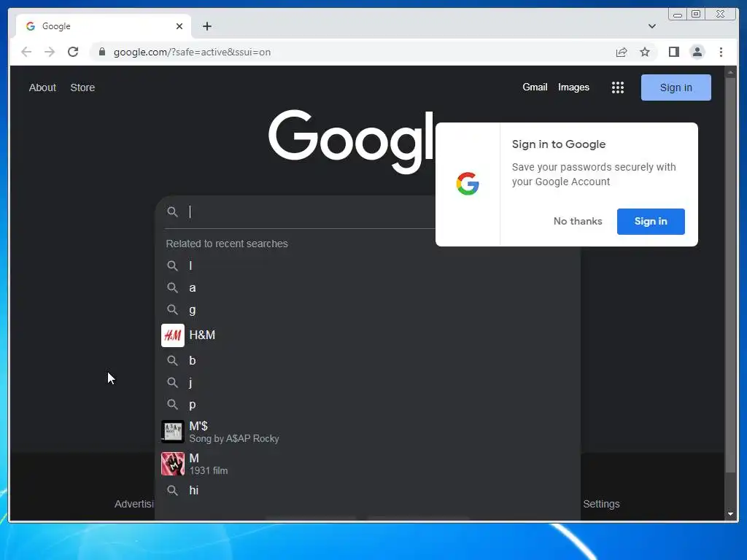Screen dimensions: 747x560
Task: Click the Google G logo in sign-in popup
Action: [468, 184]
